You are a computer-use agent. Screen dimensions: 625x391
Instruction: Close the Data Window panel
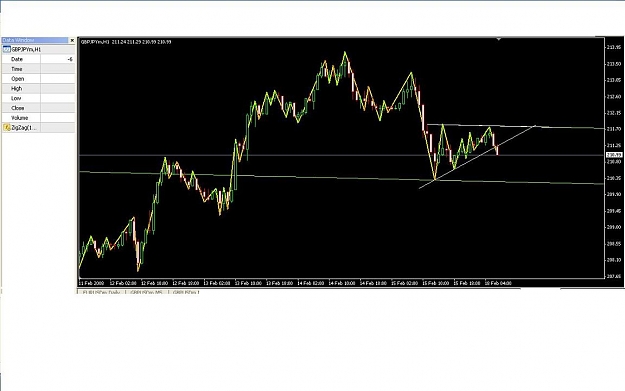[72, 40]
